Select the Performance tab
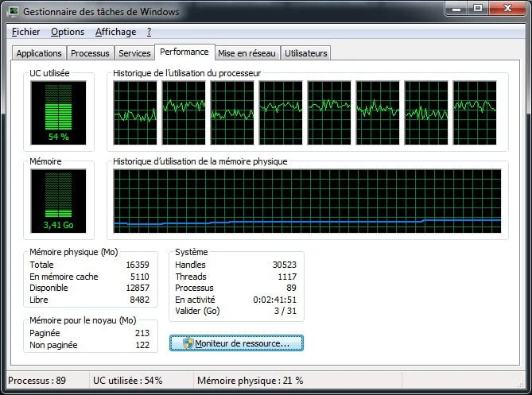The image size is (532, 395). pyautogui.click(x=184, y=52)
